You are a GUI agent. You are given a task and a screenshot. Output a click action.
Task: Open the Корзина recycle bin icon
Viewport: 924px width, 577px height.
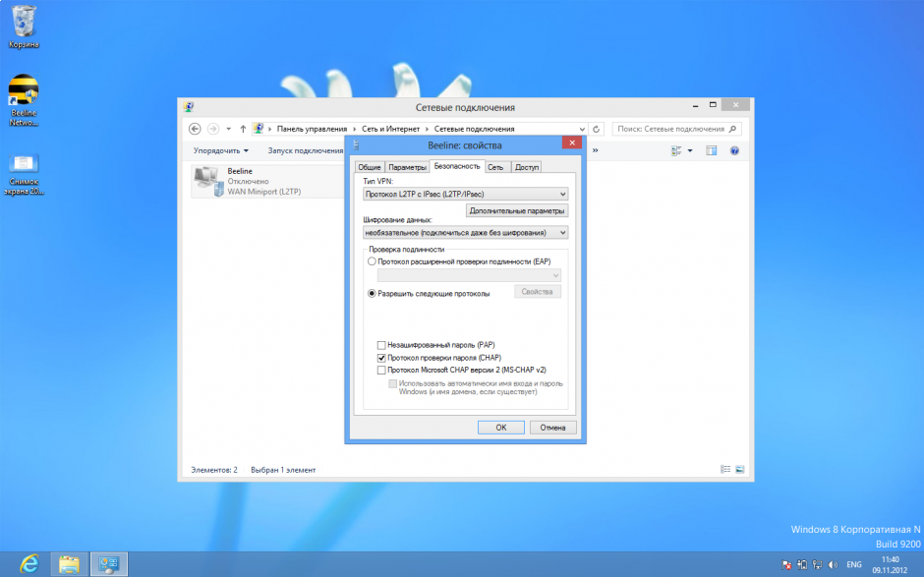[24, 27]
